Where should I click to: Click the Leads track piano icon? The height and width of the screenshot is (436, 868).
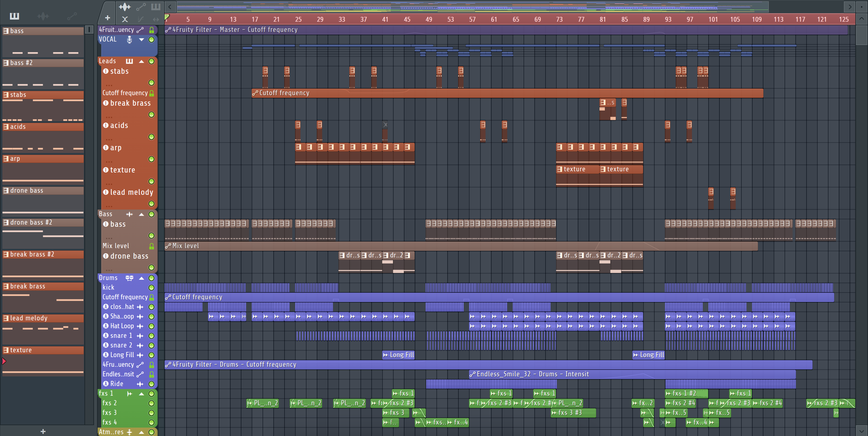(x=129, y=61)
